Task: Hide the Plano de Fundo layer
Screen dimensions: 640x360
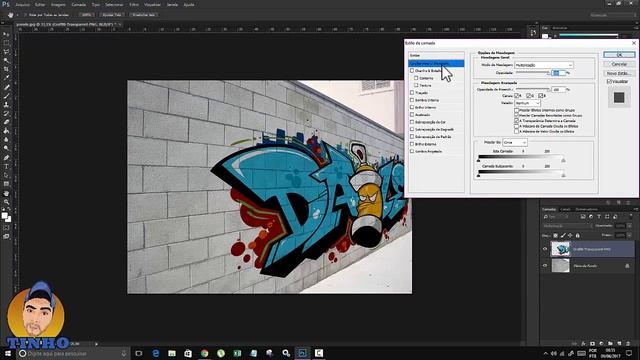Action: pos(545,266)
